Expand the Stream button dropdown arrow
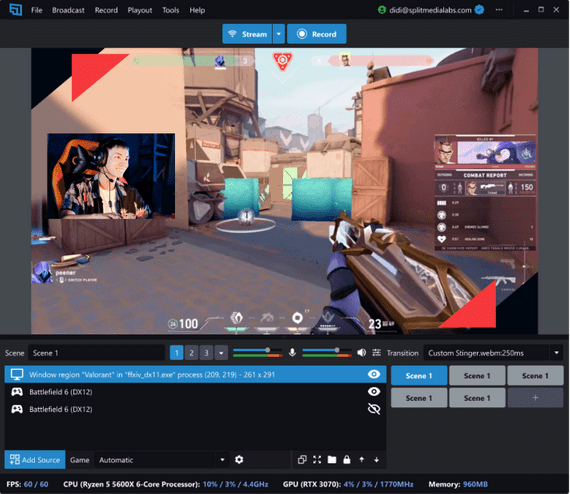 coord(278,34)
